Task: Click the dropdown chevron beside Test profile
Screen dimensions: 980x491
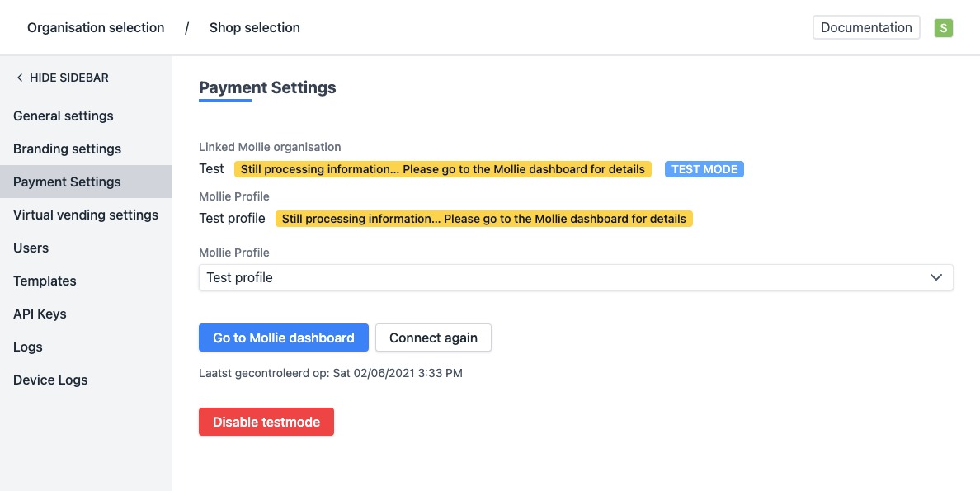Action: click(936, 277)
